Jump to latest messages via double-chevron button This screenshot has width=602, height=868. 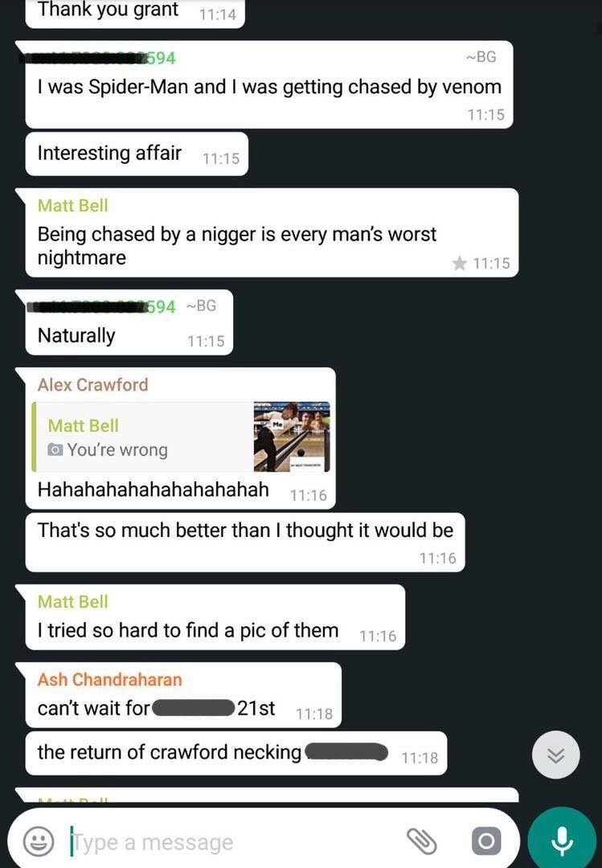(x=555, y=755)
